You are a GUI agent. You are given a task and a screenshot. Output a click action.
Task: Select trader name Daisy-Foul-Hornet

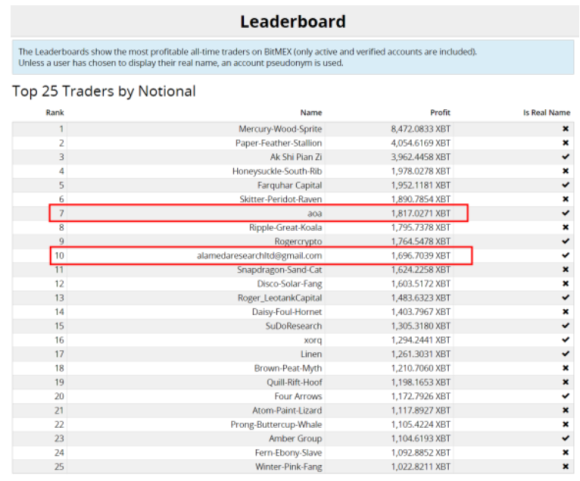point(287,312)
